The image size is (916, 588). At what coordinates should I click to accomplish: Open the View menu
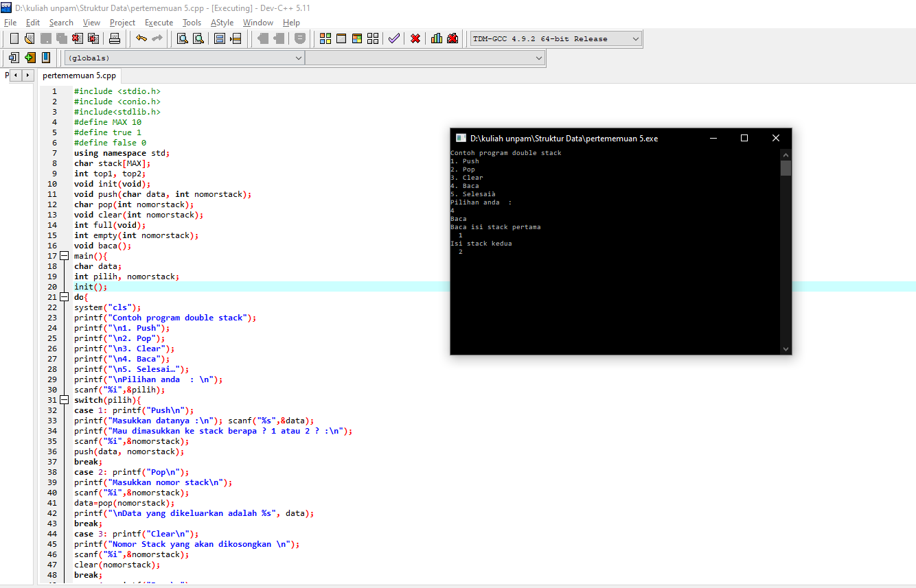[91, 23]
